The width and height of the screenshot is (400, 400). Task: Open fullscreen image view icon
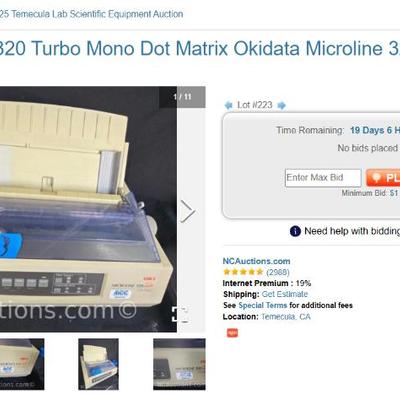(x=180, y=314)
